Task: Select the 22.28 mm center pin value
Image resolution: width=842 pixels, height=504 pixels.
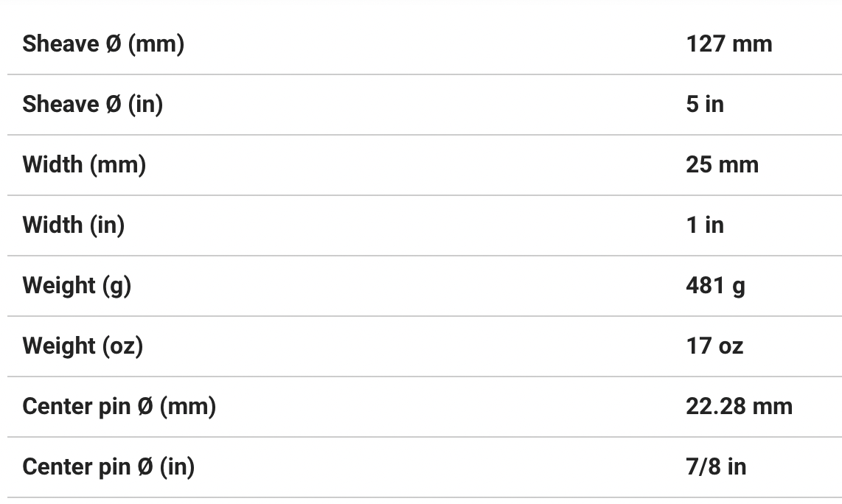Action: point(738,407)
